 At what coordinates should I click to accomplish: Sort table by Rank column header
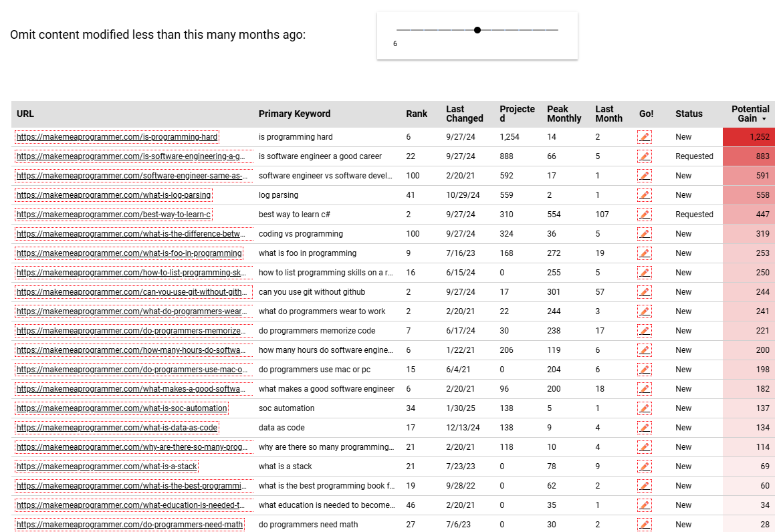(417, 114)
